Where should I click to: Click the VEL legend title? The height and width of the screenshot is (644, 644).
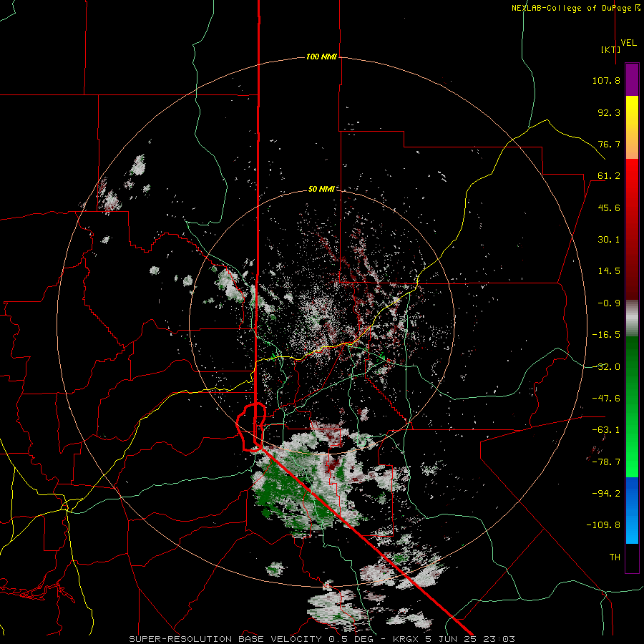628,43
